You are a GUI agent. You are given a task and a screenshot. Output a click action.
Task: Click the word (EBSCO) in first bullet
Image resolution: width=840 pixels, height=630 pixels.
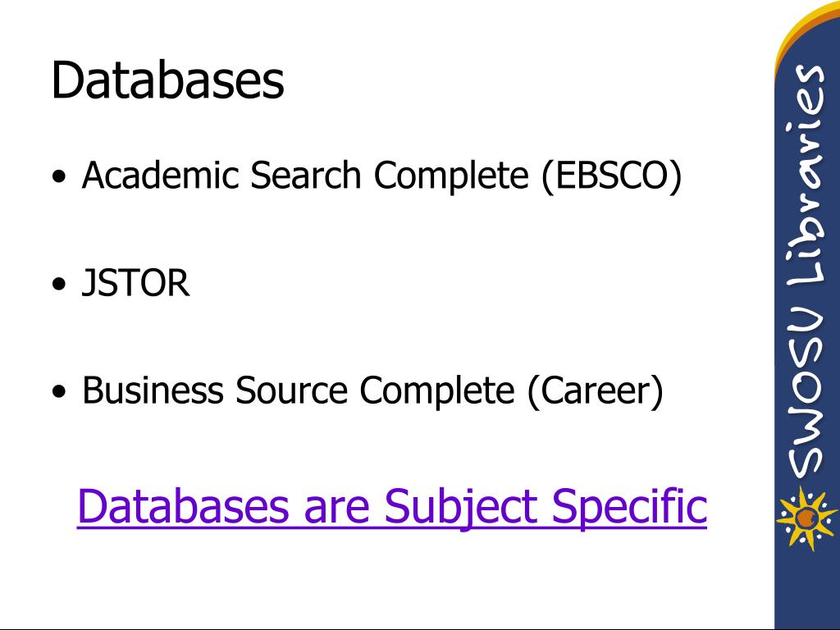(x=612, y=176)
